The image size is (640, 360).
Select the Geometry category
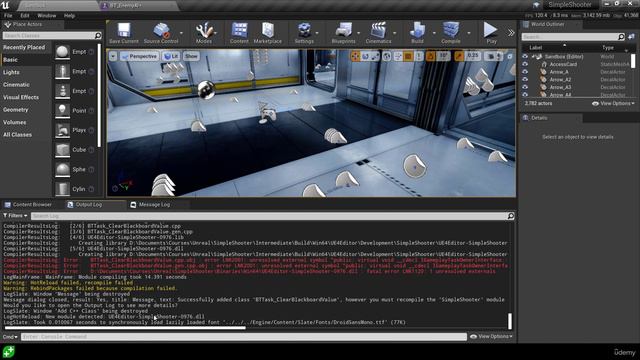click(x=16, y=110)
